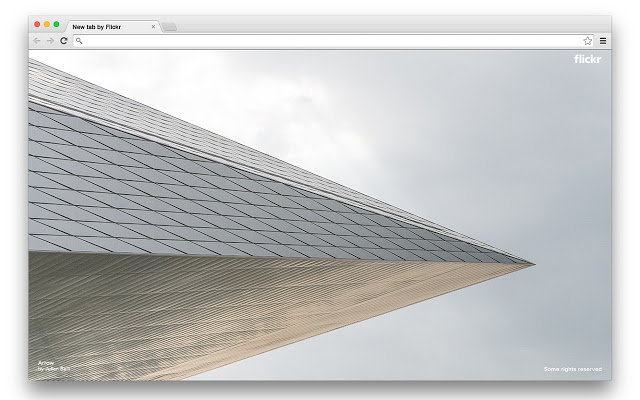Click the flickr logo on the photo
Viewport: 640px width, 400px height.
point(587,59)
